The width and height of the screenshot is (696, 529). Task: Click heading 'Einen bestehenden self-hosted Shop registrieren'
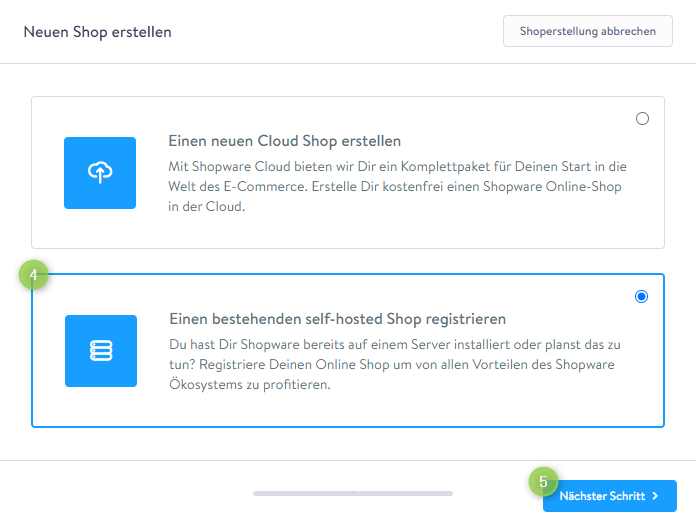pos(337,319)
